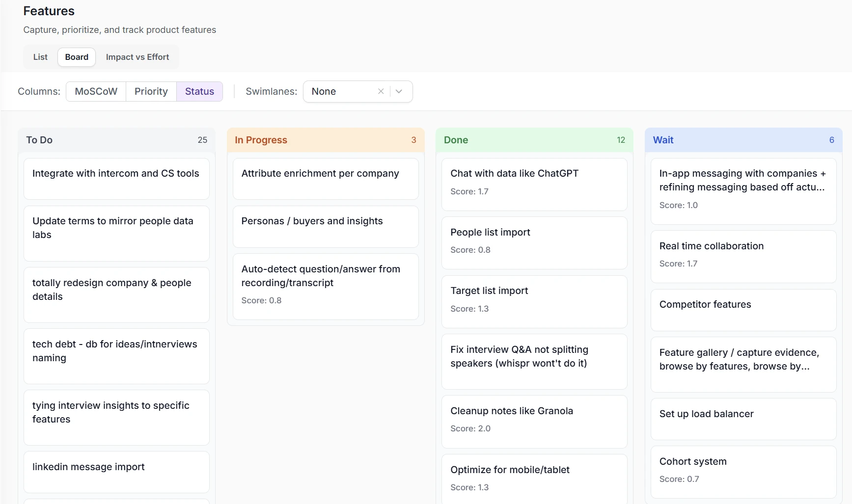
Task: Open 'In-app messaging with companies' card
Action: (743, 191)
